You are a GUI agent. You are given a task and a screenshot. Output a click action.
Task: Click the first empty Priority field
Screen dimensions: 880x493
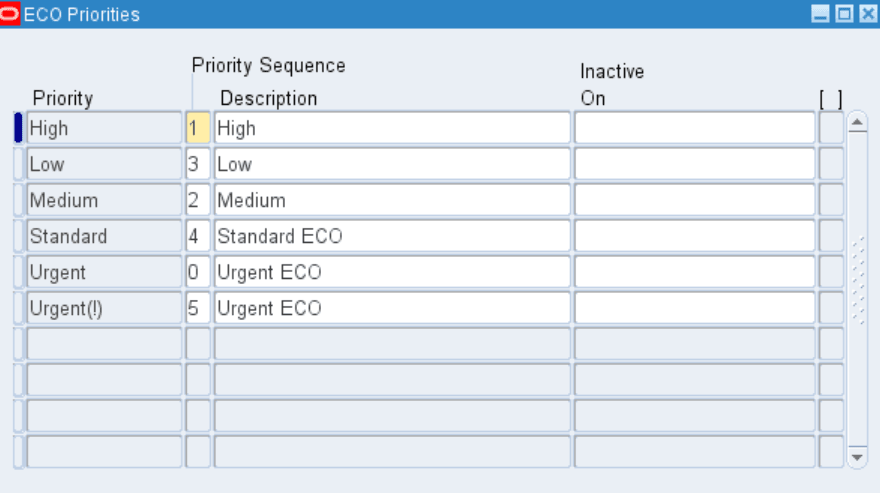tap(104, 344)
